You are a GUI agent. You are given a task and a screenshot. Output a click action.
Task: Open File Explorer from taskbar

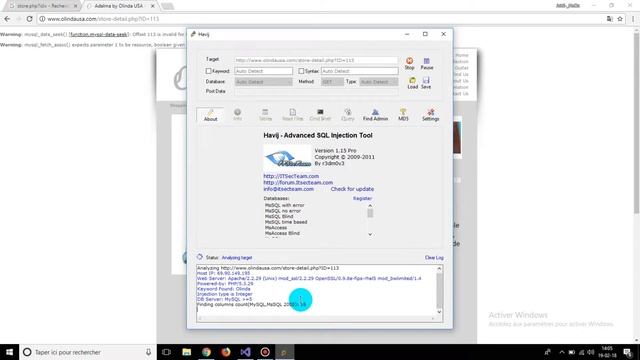[x=187, y=352]
